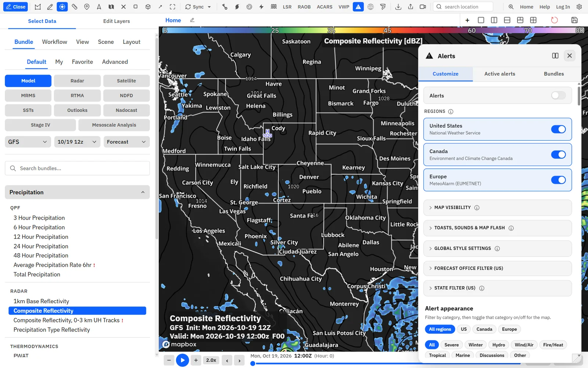Click the forecast hour timeline slider
The height and width of the screenshot is (368, 588).
coord(386,364)
